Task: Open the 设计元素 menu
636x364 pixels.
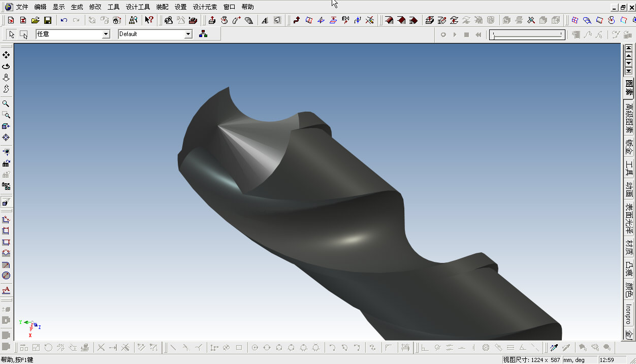Action: (x=205, y=7)
